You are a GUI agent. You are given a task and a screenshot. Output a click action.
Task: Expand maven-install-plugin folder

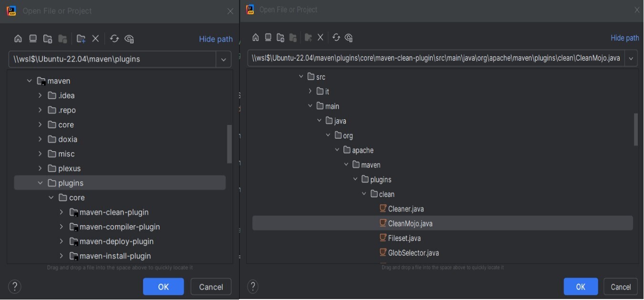click(x=61, y=256)
